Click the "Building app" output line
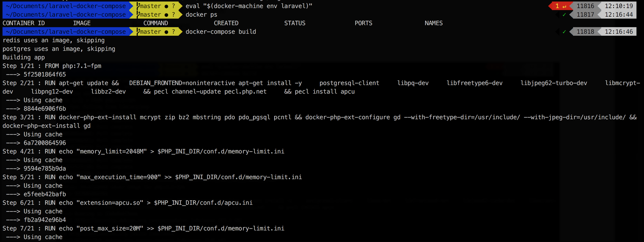Screen dimensions: 644x242 point(24,57)
